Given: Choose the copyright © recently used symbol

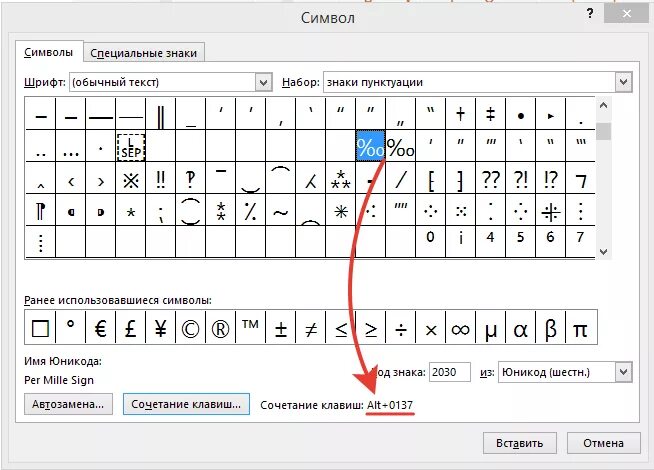Looking at the screenshot, I should pyautogui.click(x=191, y=328).
